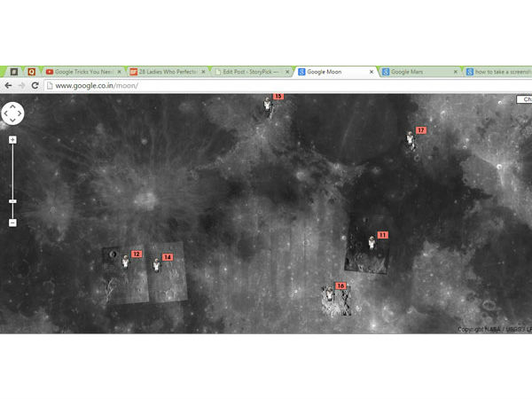Zoom out with the minus button
This screenshot has width=532, height=399.
coord(12,223)
